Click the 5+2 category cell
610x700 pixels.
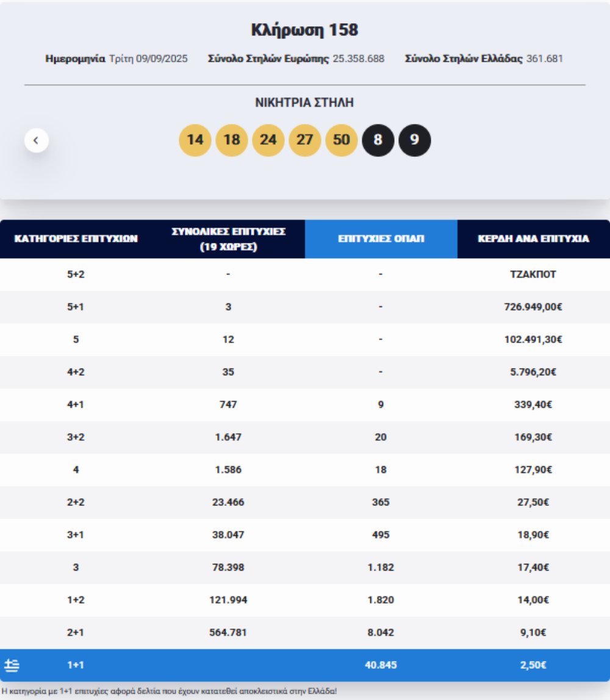tap(76, 275)
